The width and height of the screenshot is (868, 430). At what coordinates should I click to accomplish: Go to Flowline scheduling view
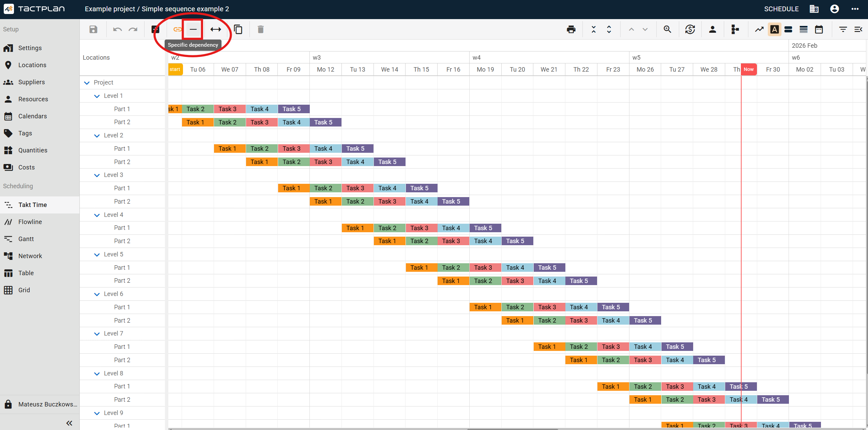(x=40, y=222)
